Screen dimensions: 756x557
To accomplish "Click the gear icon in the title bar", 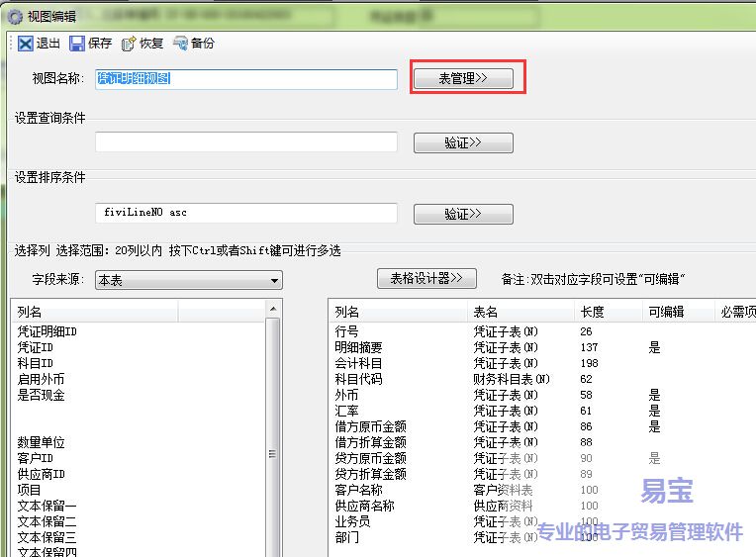I will click(15, 16).
